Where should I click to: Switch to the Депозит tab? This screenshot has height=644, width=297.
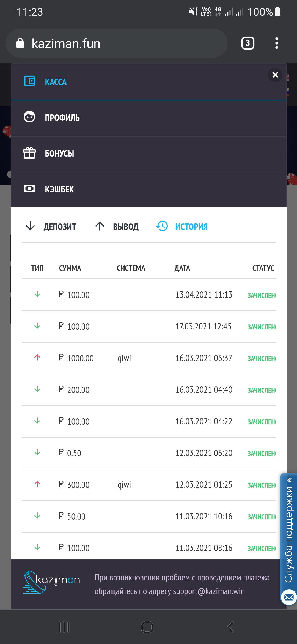(51, 226)
